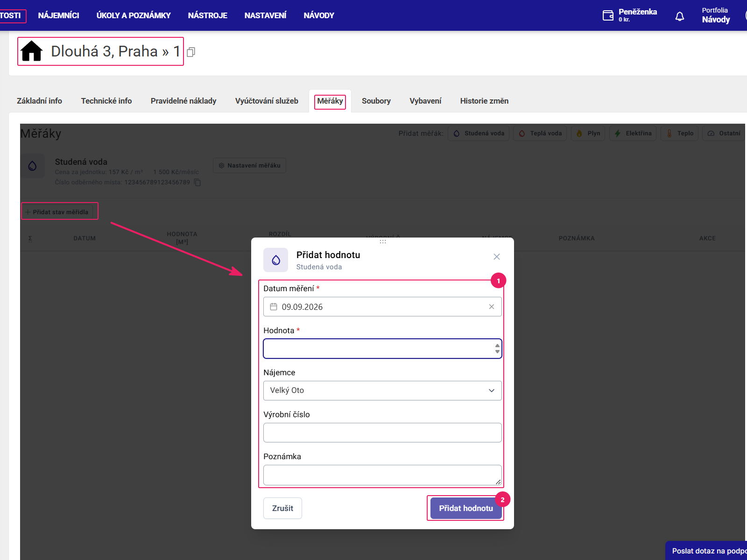This screenshot has height=560, width=747.
Task: Open the Soubory tab
Action: pyautogui.click(x=376, y=101)
